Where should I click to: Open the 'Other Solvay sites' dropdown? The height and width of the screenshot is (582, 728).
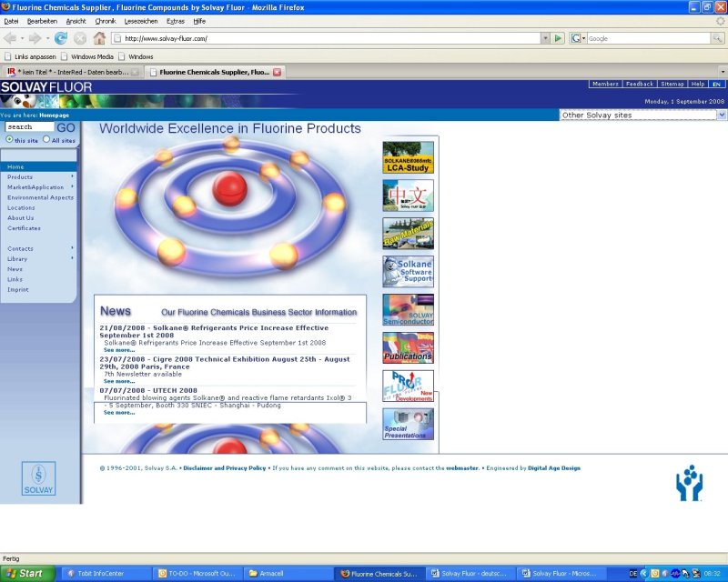pyautogui.click(x=642, y=115)
